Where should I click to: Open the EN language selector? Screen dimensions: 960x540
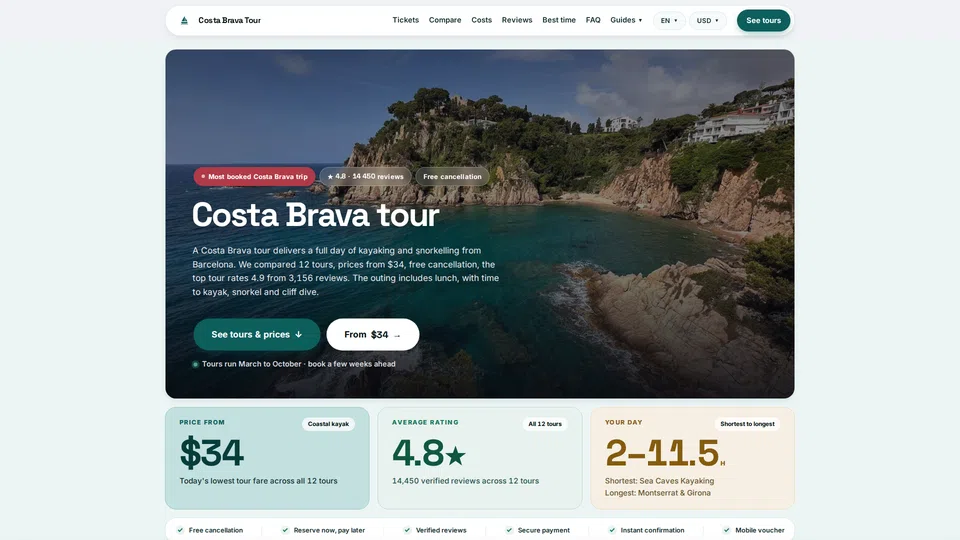669,20
